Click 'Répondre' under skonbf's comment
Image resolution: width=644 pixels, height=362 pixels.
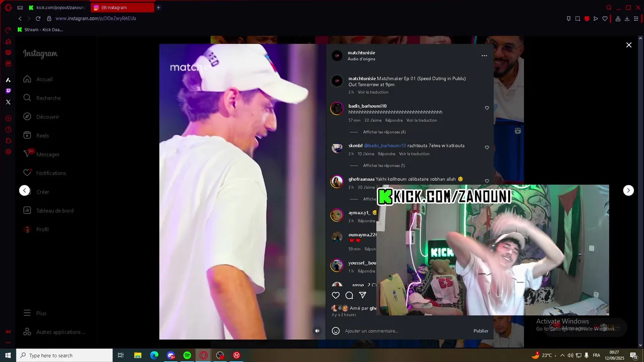tap(386, 154)
